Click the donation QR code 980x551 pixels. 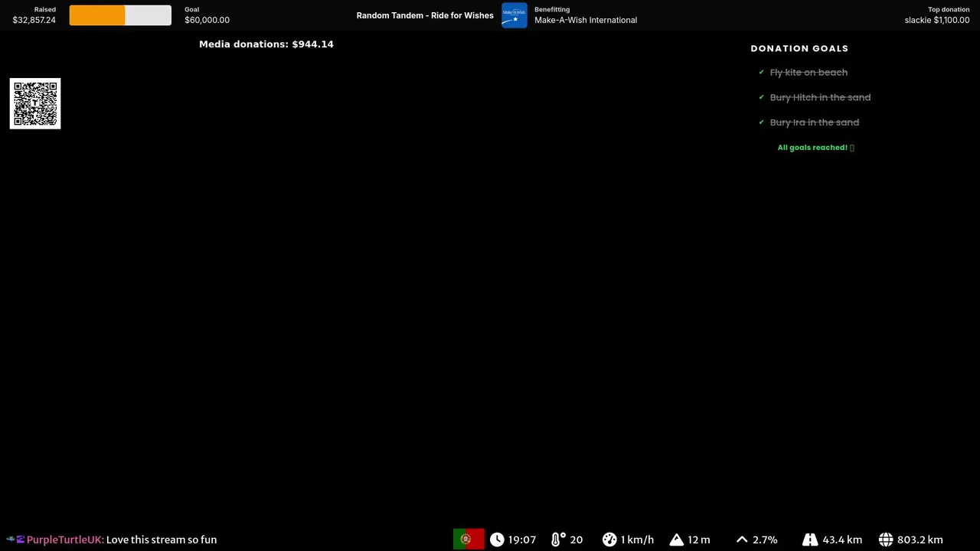(x=35, y=103)
